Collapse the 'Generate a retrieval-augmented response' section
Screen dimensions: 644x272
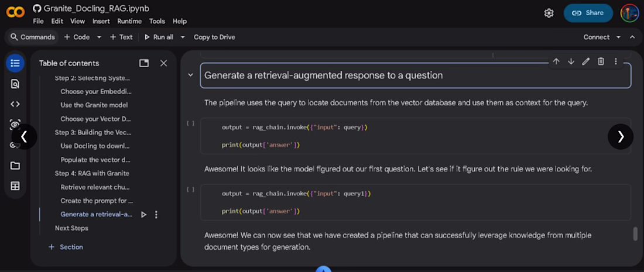click(190, 75)
